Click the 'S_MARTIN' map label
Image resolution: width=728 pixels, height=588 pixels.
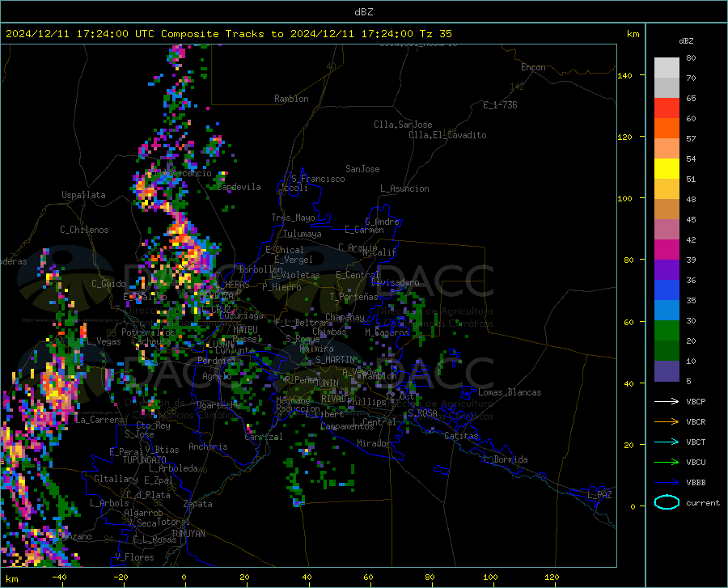pos(335,360)
